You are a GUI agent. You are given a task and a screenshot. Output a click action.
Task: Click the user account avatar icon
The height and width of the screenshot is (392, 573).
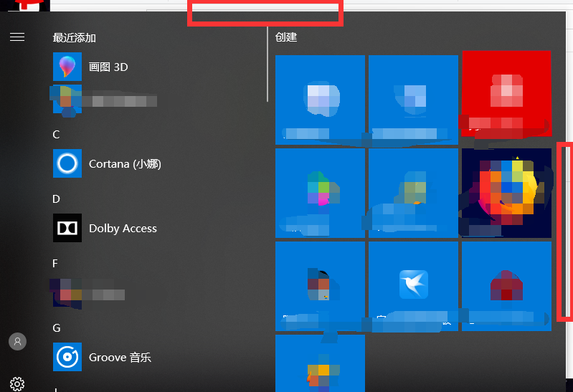pyautogui.click(x=17, y=342)
